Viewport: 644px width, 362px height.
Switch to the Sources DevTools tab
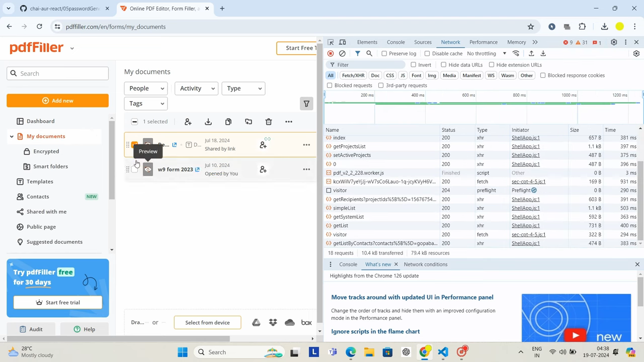[423, 42]
